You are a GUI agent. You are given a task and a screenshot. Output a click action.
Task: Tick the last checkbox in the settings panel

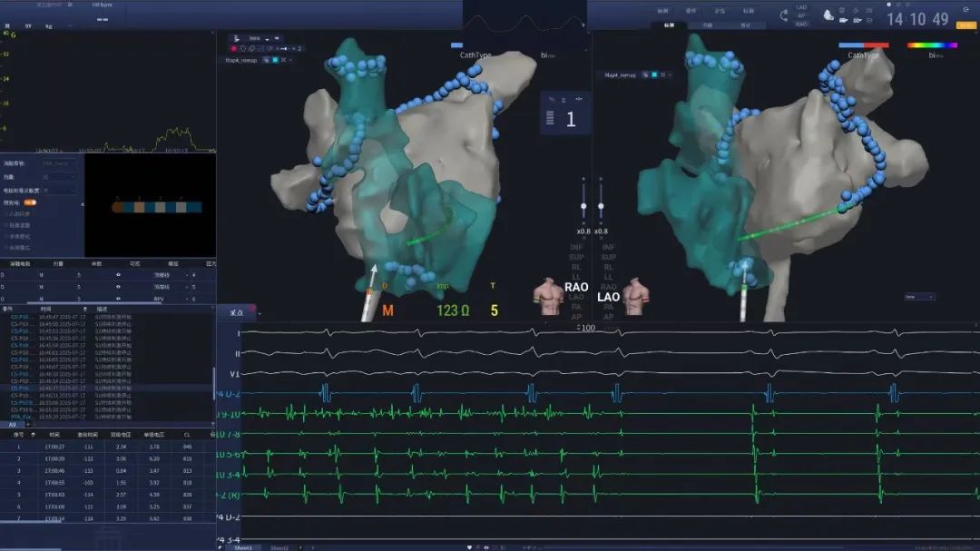[x=6, y=248]
